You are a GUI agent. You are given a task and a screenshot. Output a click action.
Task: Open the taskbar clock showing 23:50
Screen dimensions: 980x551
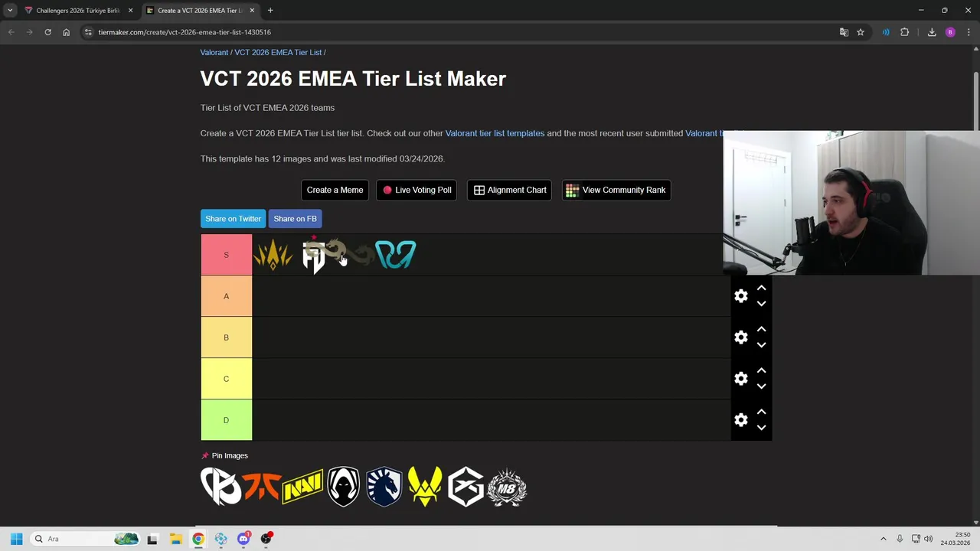(x=956, y=539)
